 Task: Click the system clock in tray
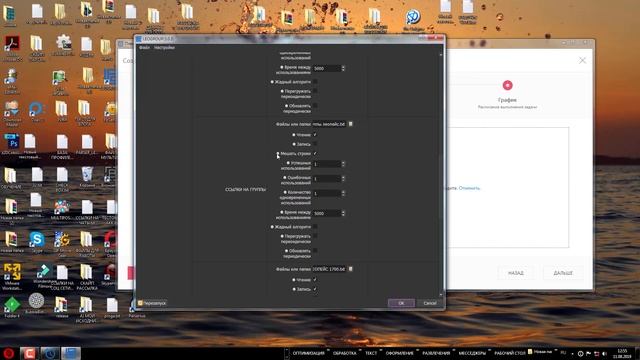coord(622,353)
